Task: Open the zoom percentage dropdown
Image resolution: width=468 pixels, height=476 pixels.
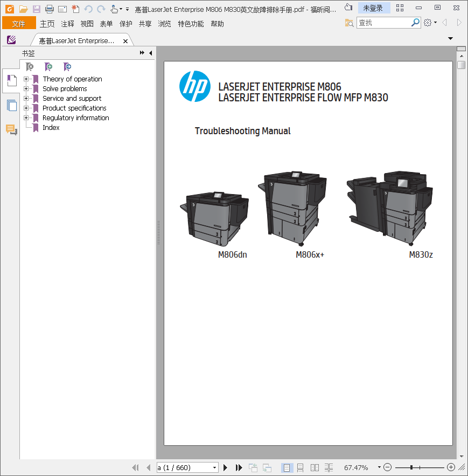Action: coord(379,467)
